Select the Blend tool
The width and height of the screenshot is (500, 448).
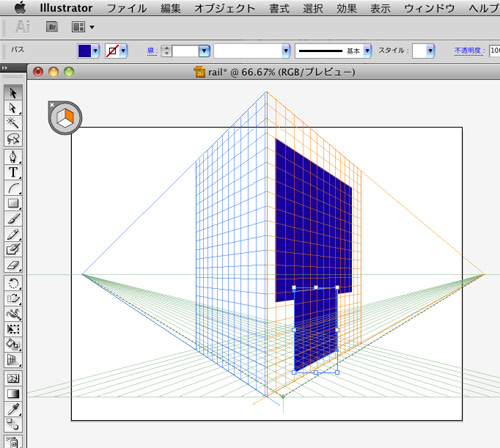pyautogui.click(x=13, y=425)
